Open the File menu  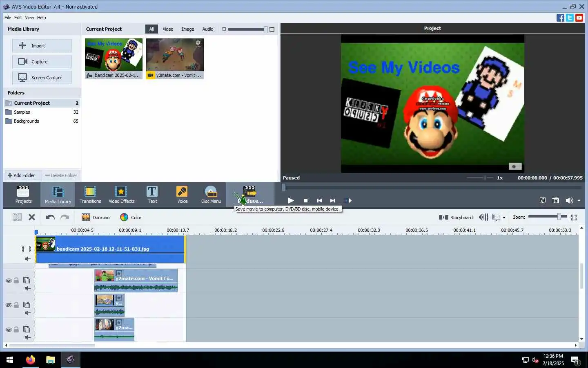pyautogui.click(x=8, y=18)
